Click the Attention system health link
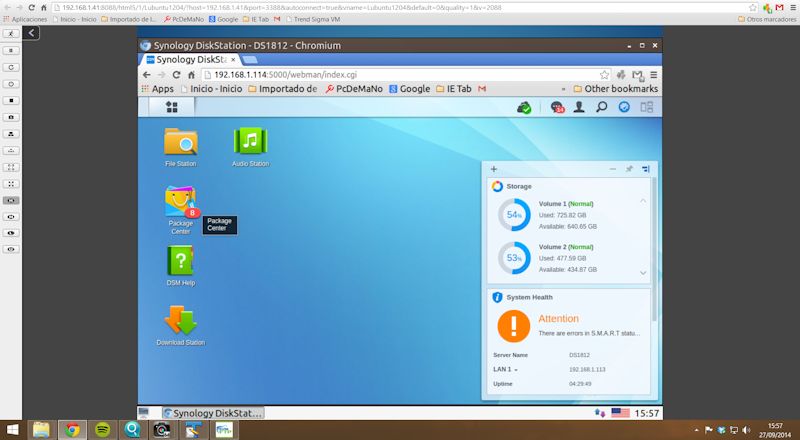800x440 pixels. (x=559, y=319)
